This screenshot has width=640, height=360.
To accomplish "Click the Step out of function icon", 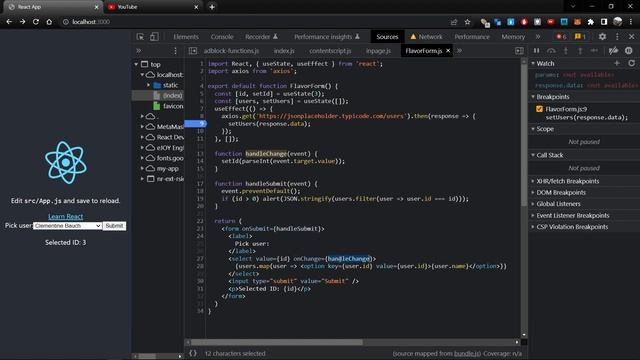I will click(580, 51).
